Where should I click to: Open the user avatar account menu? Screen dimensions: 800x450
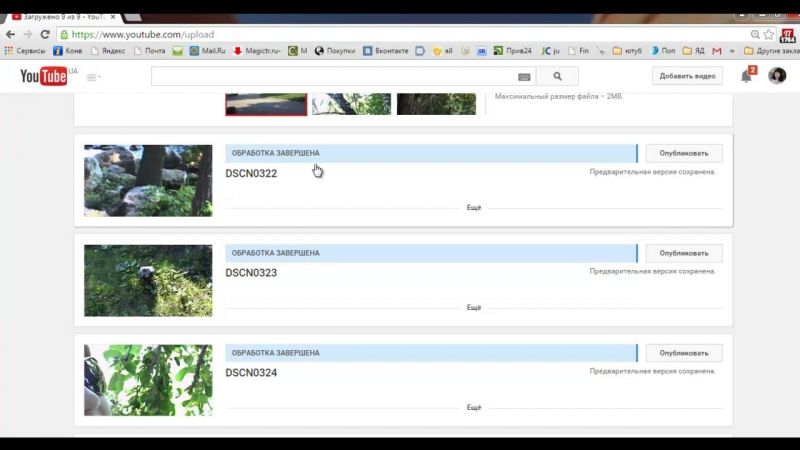[x=777, y=76]
